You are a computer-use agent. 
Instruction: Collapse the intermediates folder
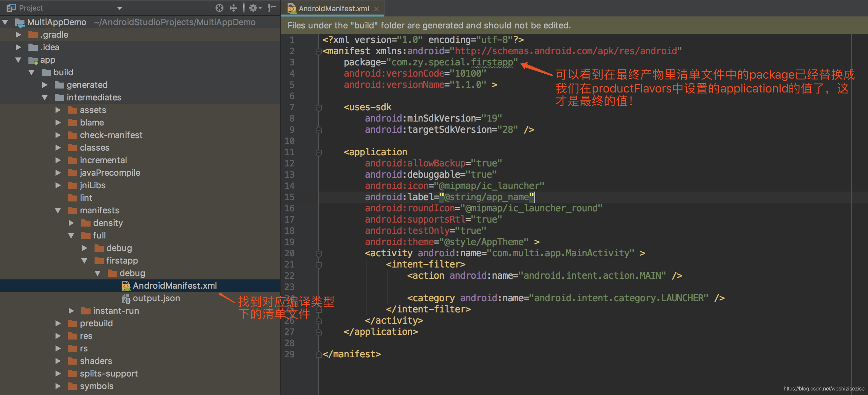click(x=45, y=98)
